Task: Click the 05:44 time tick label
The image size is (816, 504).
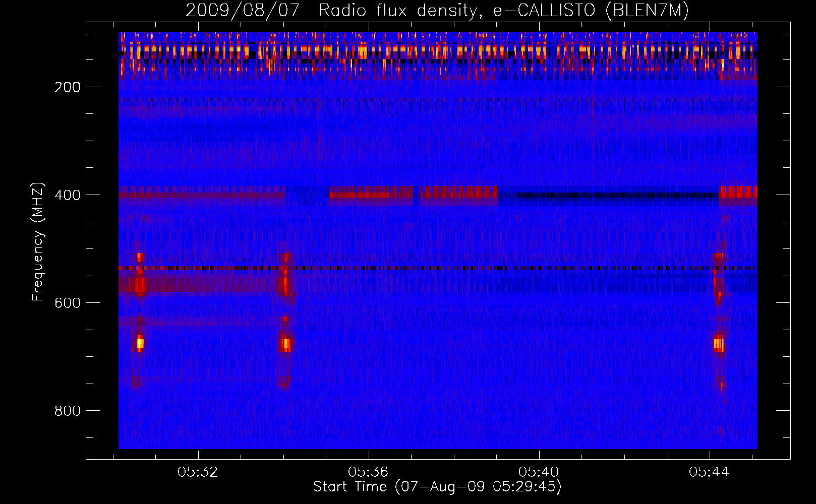Action: pos(709,472)
